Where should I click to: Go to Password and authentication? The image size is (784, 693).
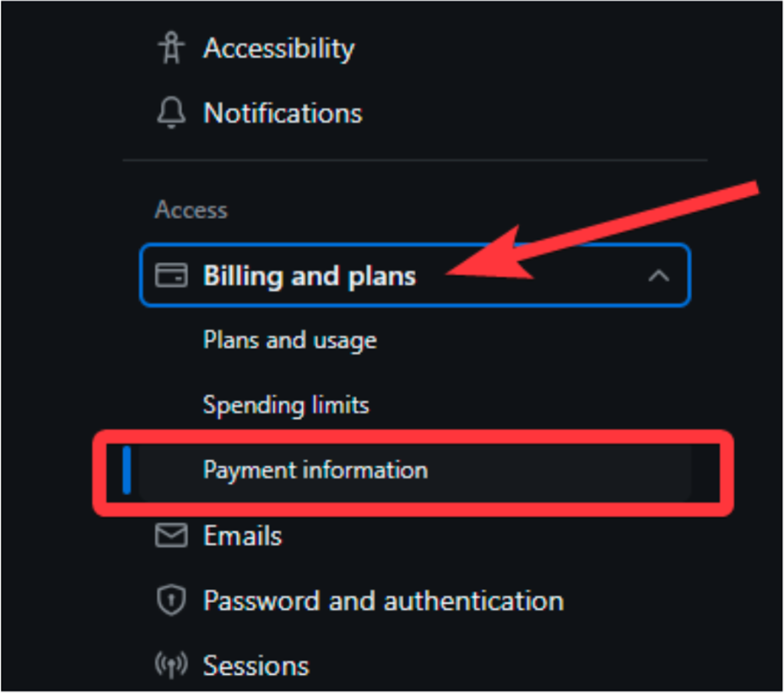(383, 601)
